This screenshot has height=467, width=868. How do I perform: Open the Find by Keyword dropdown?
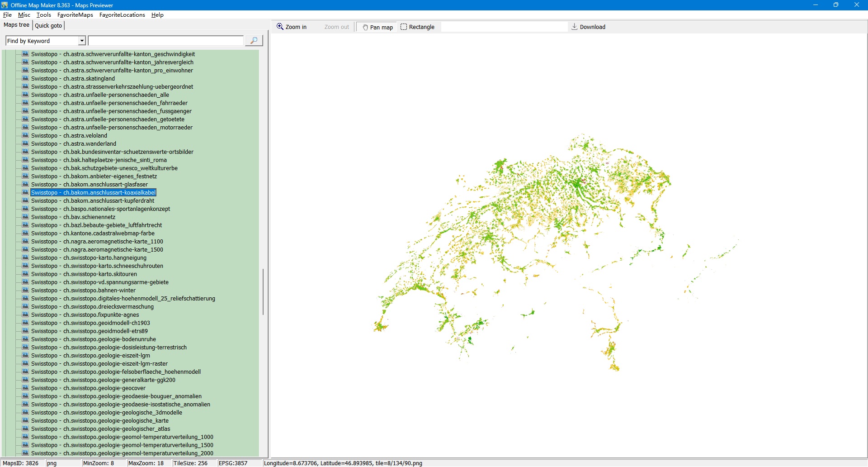pyautogui.click(x=82, y=41)
